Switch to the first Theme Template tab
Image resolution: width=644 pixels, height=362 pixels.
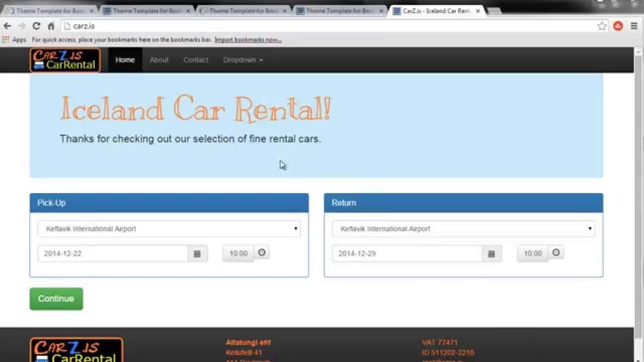[49, 11]
